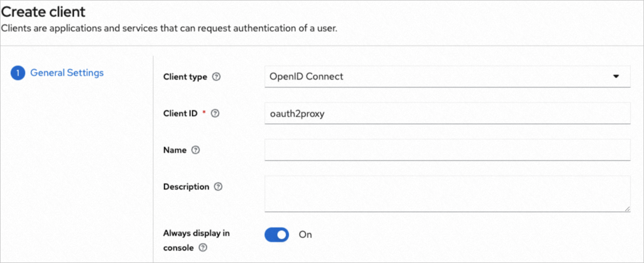Viewport: 644px width, 263px height.
Task: Click the Description textarea resize handle
Action: click(x=627, y=209)
